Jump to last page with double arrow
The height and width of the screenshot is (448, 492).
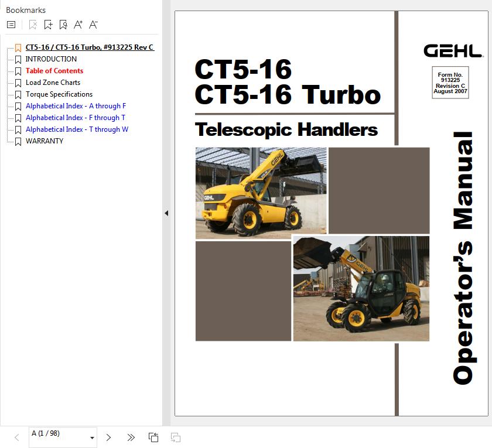tap(131, 437)
